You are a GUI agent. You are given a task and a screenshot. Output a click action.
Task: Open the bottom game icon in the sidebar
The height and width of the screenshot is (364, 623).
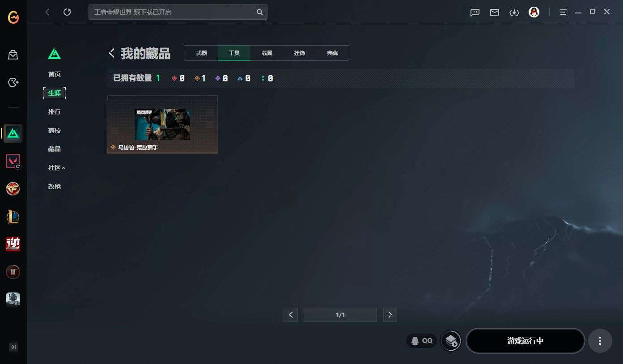pyautogui.click(x=13, y=299)
